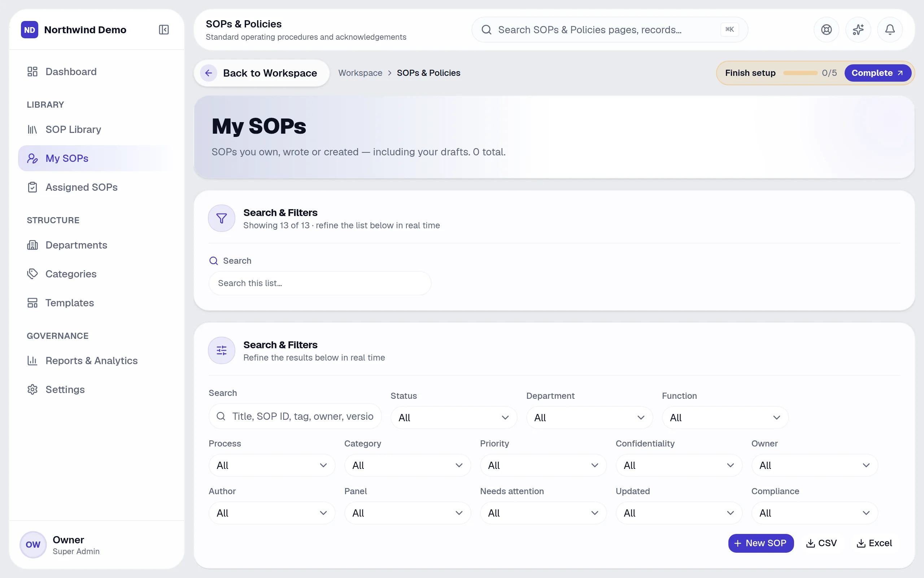
Task: Click the sliders icon in second Search & Filters
Action: point(222,350)
